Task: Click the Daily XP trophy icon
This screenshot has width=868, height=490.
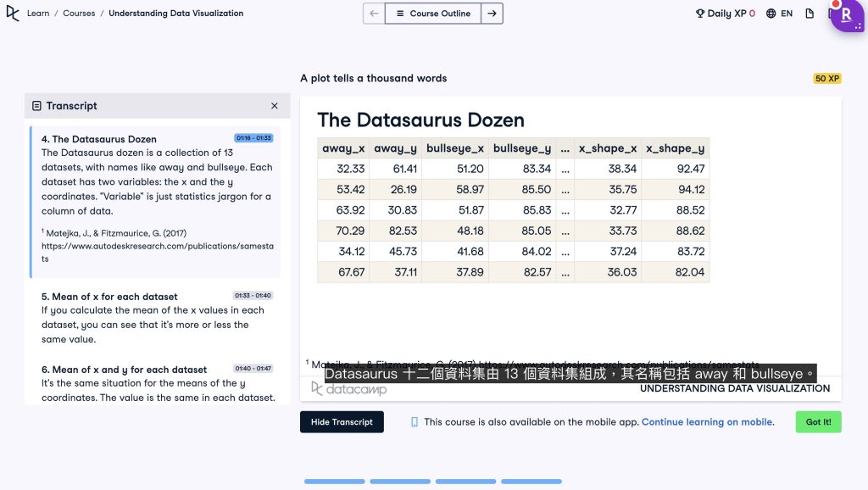Action: tap(700, 14)
